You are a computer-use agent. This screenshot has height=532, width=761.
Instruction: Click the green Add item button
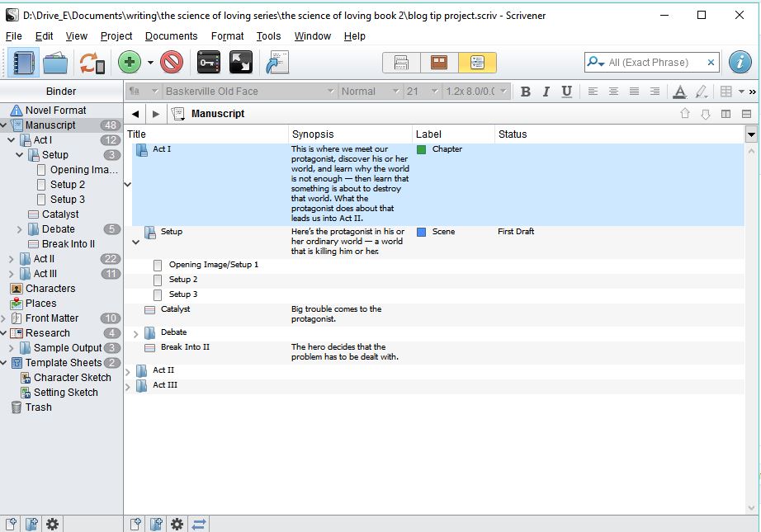click(x=129, y=63)
